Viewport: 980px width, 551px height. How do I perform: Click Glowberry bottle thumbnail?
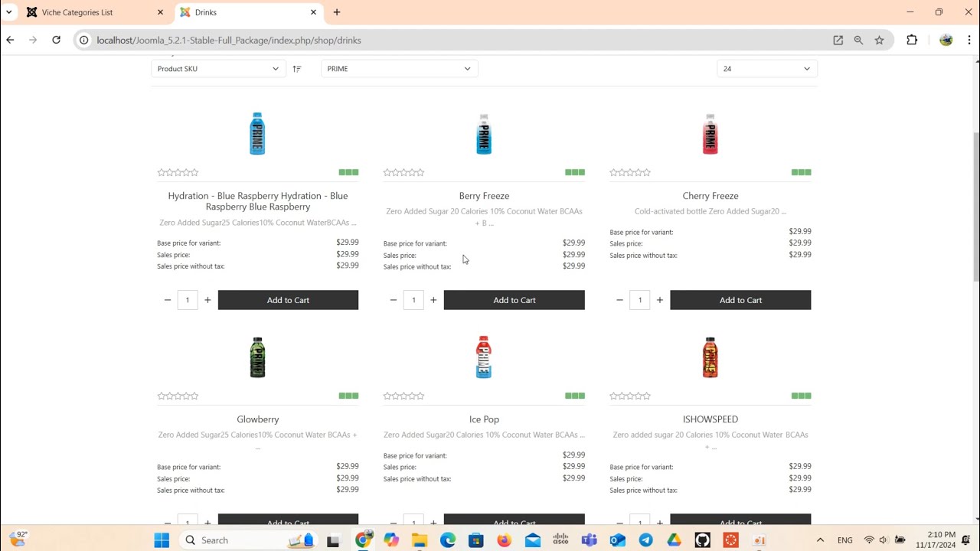(x=257, y=357)
